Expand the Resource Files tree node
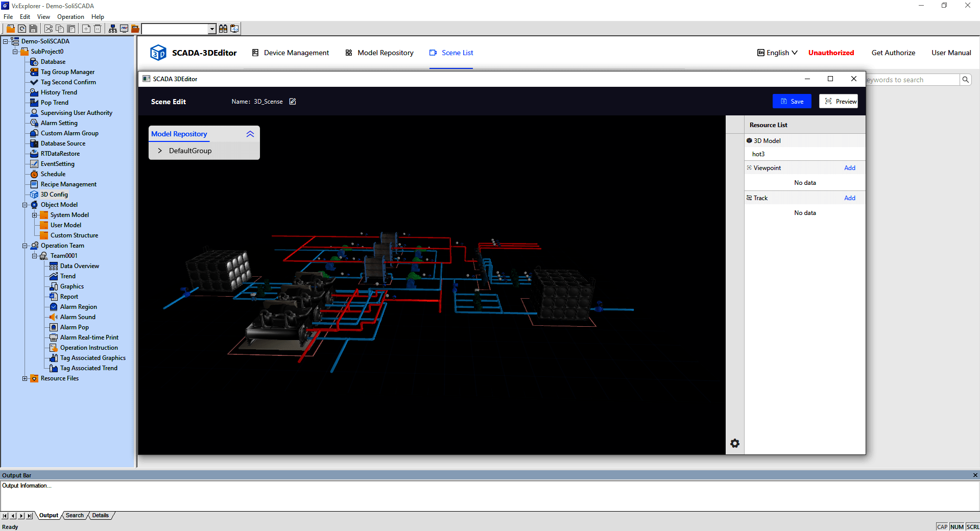This screenshot has width=980, height=531. 25,378
